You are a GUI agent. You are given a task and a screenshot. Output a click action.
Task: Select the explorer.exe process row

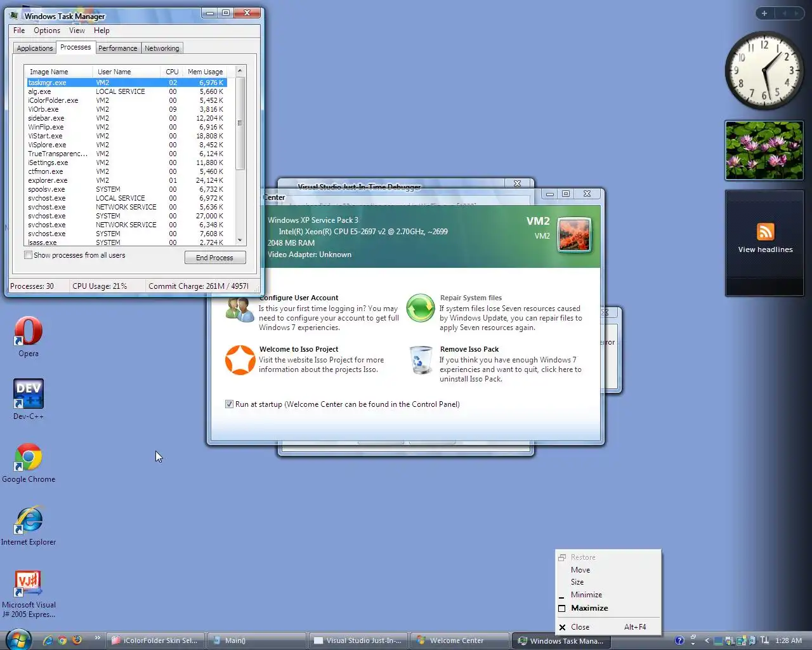(126, 180)
